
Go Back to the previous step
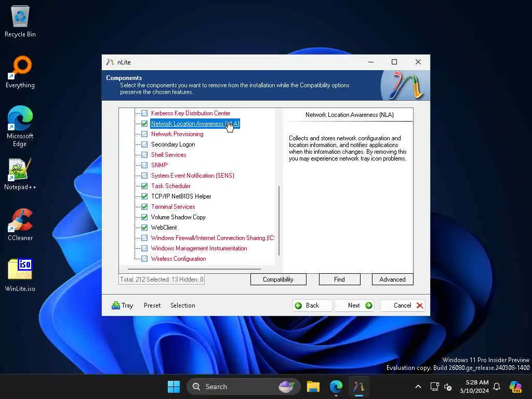(312, 305)
